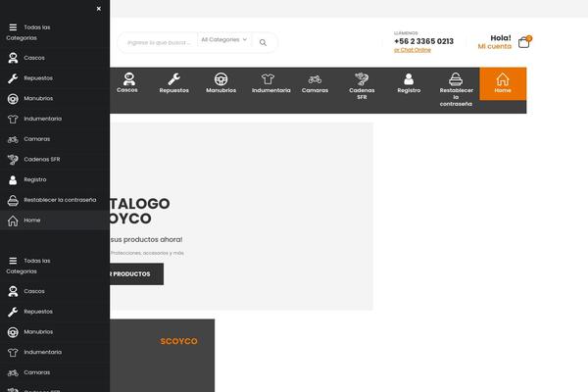Open Restablecer la contraseña in upper sidebar menu
Screen dimensions: 588x392
pos(55,200)
